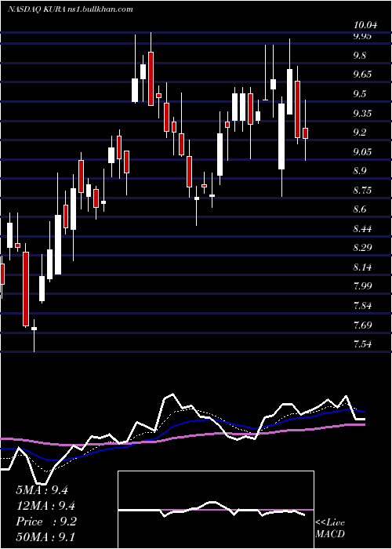Click the 5MA : 9.4 reading
The height and width of the screenshot is (549, 392).
(x=42, y=489)
